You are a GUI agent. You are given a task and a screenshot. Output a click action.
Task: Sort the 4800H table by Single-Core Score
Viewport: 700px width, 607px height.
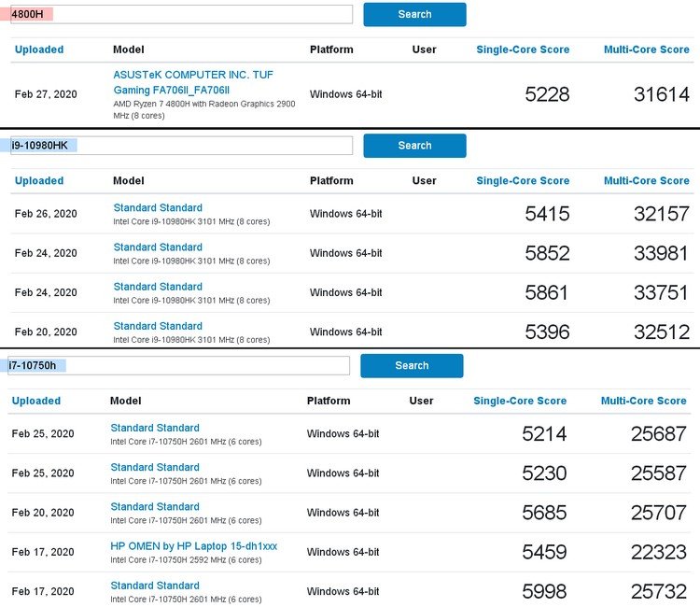523,49
